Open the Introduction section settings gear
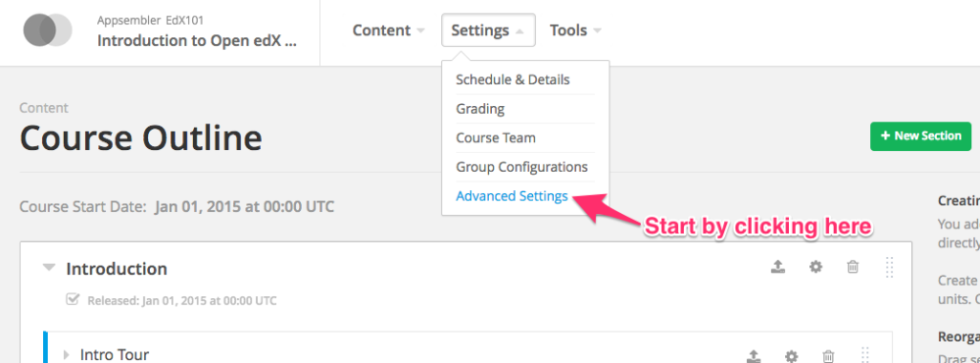980x363 pixels. tap(815, 267)
